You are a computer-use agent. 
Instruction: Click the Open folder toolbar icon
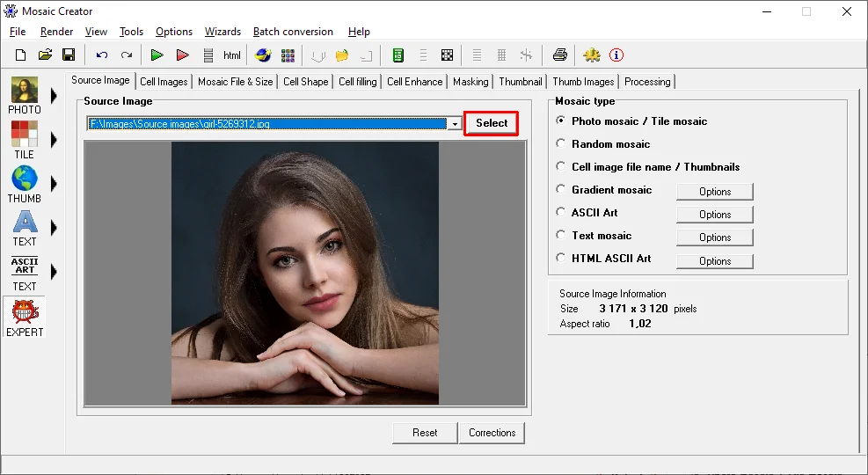pos(45,55)
